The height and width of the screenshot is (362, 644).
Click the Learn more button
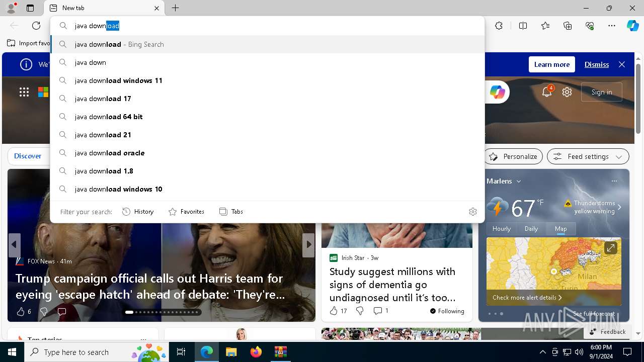coord(552,64)
